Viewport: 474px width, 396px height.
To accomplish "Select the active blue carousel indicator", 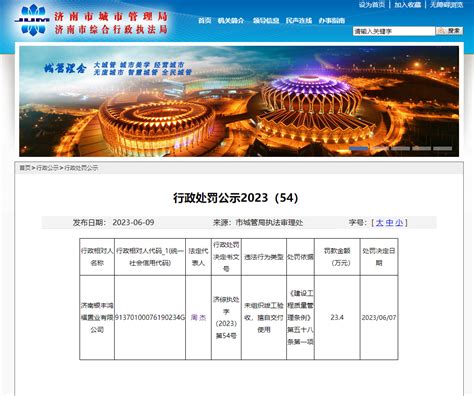I will click(358, 148).
